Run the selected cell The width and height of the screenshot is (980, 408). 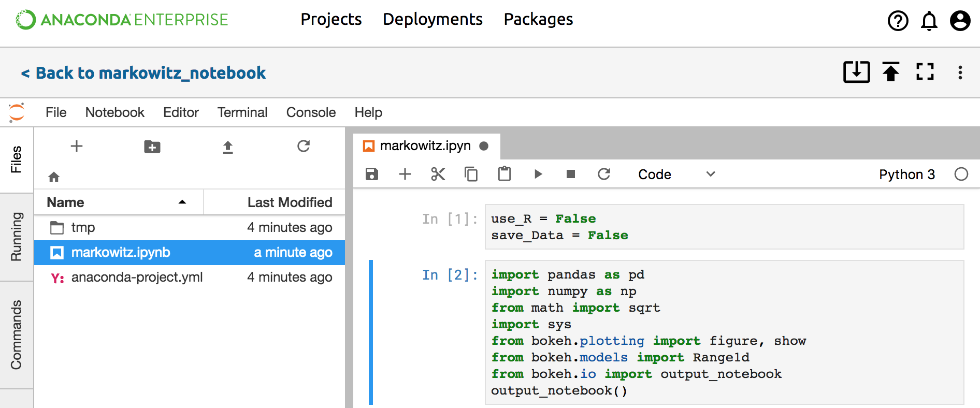(538, 174)
